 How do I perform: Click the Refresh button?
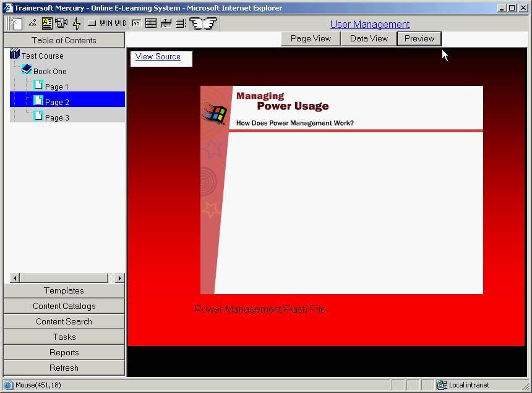[x=64, y=368]
